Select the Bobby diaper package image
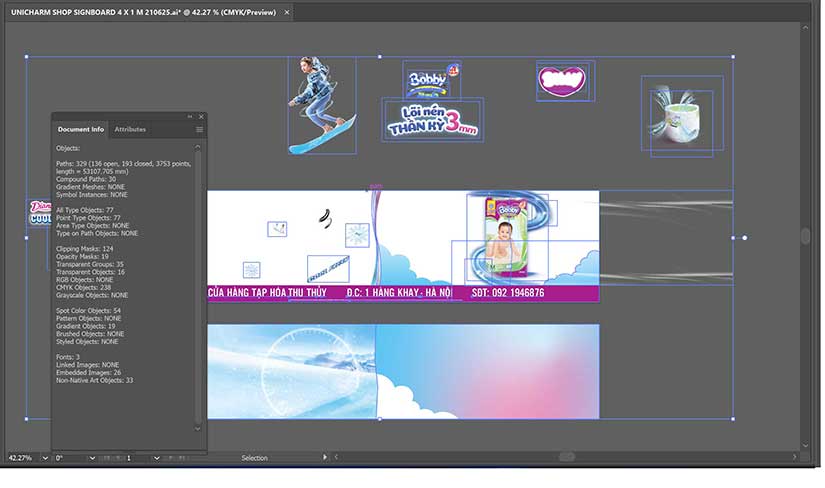Image resolution: width=825 pixels, height=488 pixels. (506, 236)
